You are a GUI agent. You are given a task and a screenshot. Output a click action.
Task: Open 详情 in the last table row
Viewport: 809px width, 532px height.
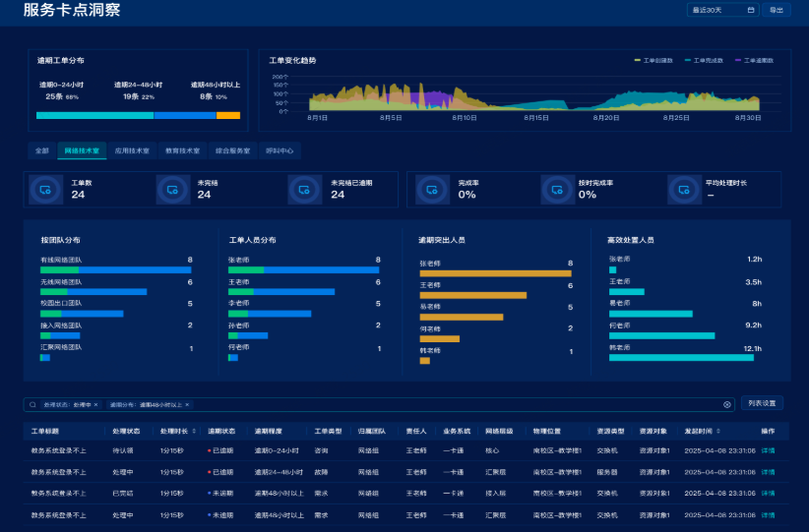(768, 515)
